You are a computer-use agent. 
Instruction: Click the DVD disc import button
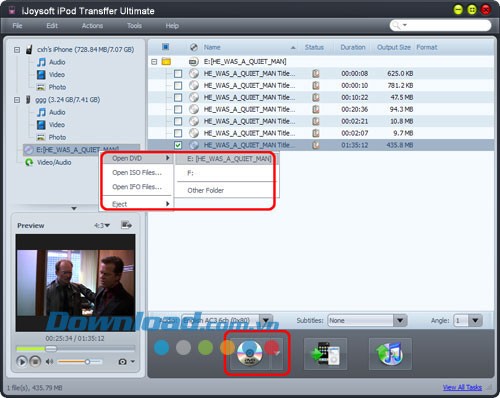point(250,354)
